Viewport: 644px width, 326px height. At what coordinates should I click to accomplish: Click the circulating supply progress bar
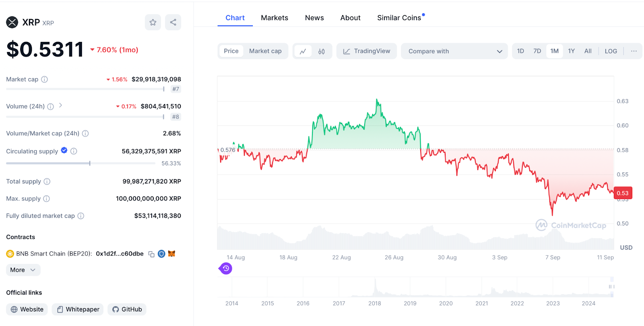80,163
